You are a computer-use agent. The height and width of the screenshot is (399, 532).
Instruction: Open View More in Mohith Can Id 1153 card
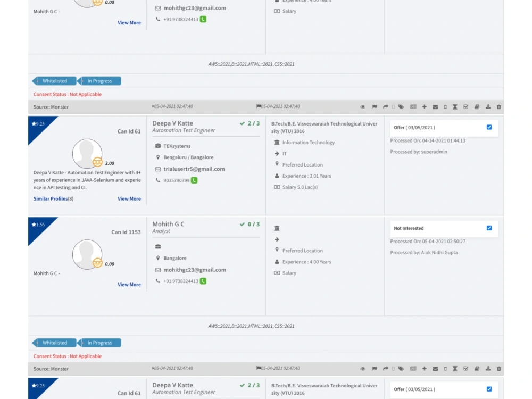click(x=129, y=285)
